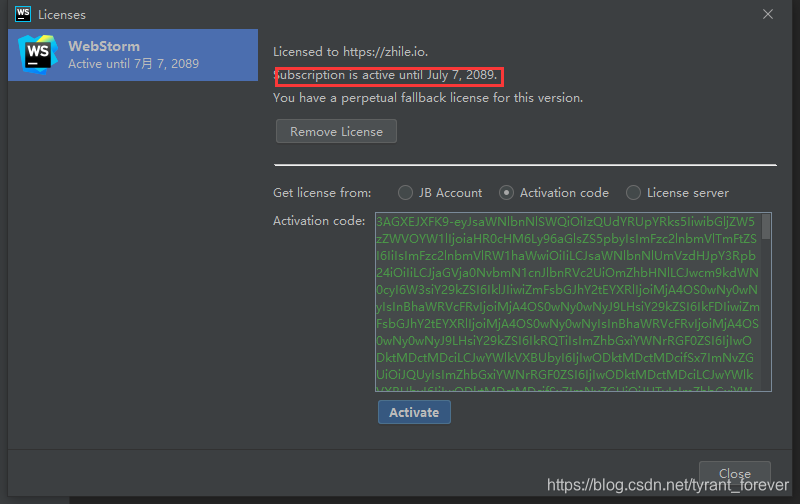This screenshot has width=800, height=504.
Task: Click the 'Get license from:' label
Action: point(322,193)
